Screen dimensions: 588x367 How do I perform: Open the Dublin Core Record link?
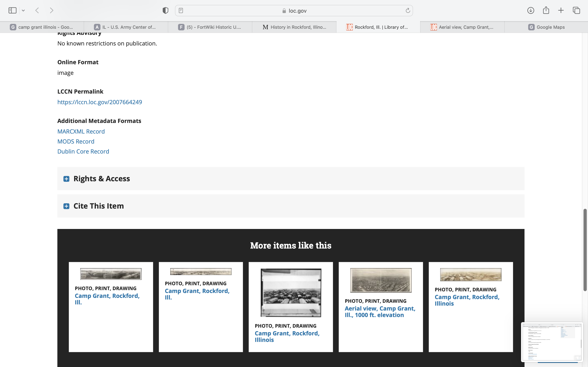coord(83,151)
